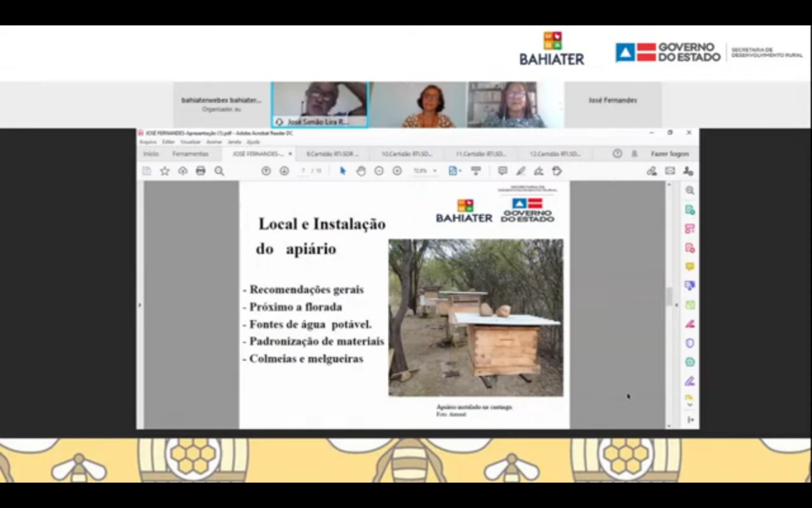Screen dimensions: 812x508
Task: Click the zoom out minus button
Action: pos(379,171)
